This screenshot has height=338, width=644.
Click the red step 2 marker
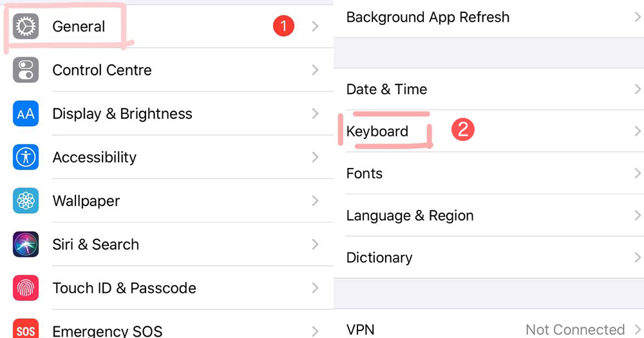click(462, 131)
